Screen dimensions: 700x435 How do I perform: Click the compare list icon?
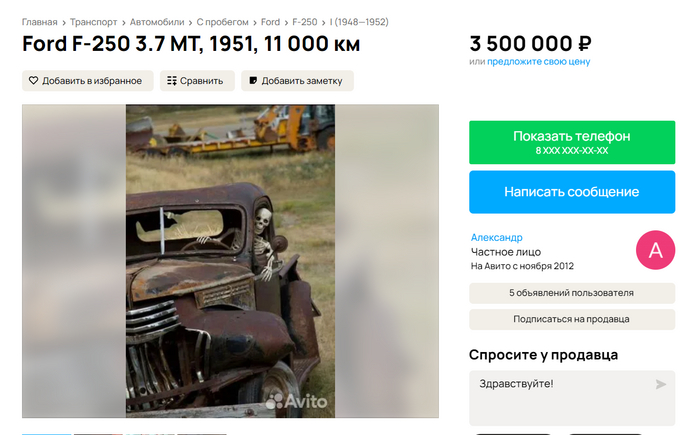click(172, 81)
